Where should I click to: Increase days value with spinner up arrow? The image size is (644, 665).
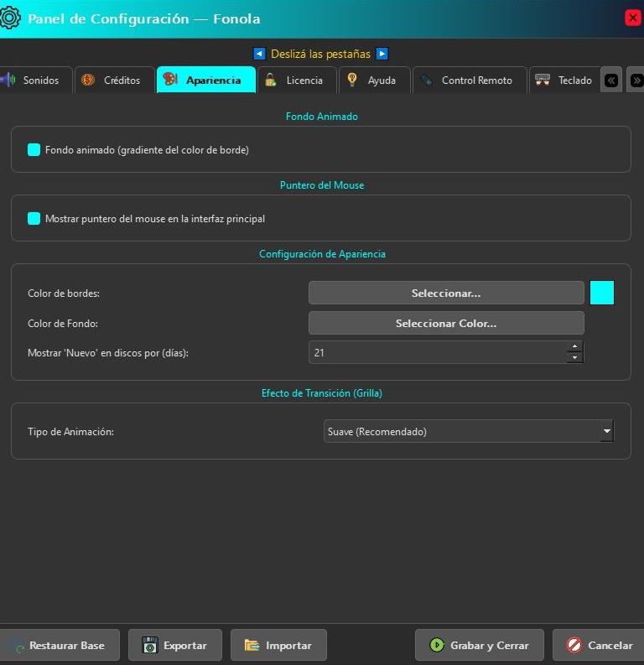click(x=575, y=346)
